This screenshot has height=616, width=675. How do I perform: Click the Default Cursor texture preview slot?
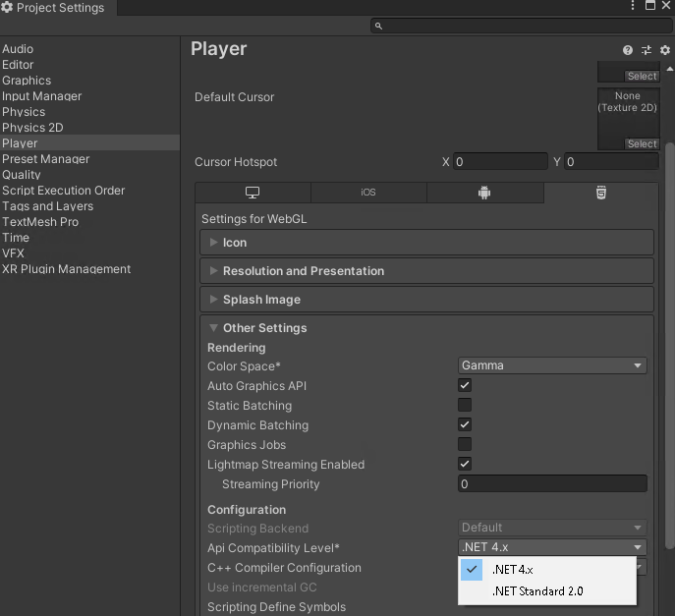tap(629, 119)
